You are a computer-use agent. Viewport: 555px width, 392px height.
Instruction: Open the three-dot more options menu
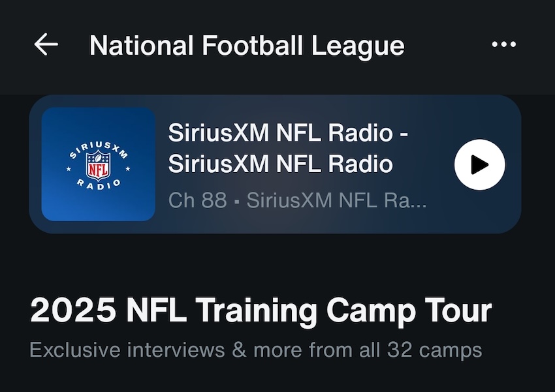coord(503,45)
